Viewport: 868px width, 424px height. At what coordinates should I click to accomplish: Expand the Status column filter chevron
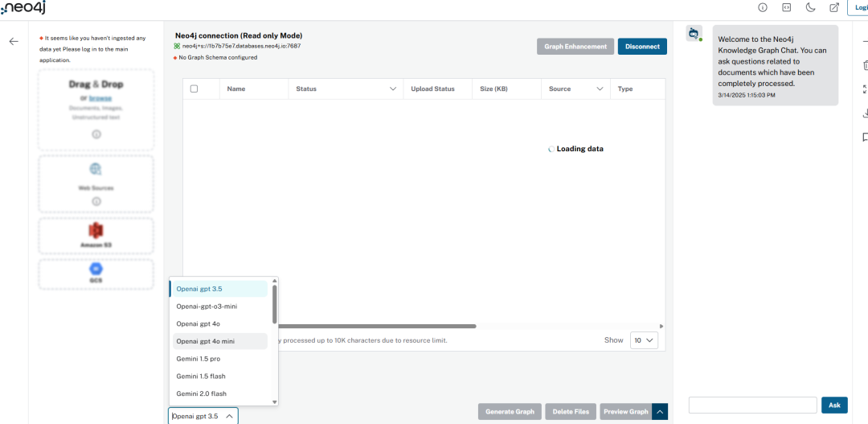[393, 89]
